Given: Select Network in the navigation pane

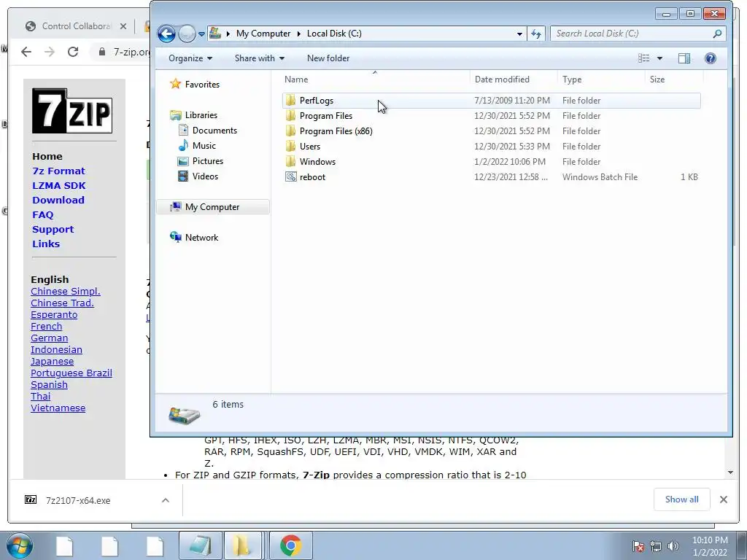Looking at the screenshot, I should tap(201, 237).
